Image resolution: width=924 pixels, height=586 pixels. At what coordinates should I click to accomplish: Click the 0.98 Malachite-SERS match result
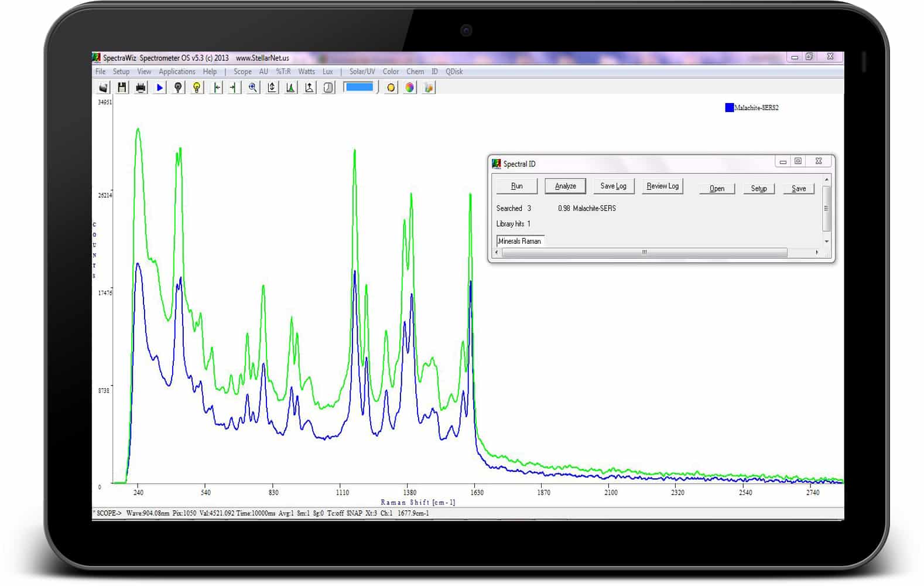[x=587, y=208]
